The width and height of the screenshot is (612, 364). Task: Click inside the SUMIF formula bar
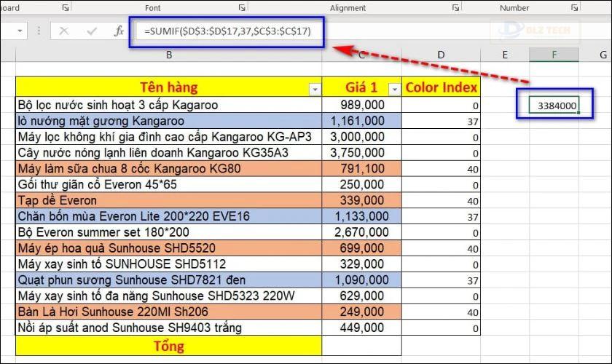[227, 31]
